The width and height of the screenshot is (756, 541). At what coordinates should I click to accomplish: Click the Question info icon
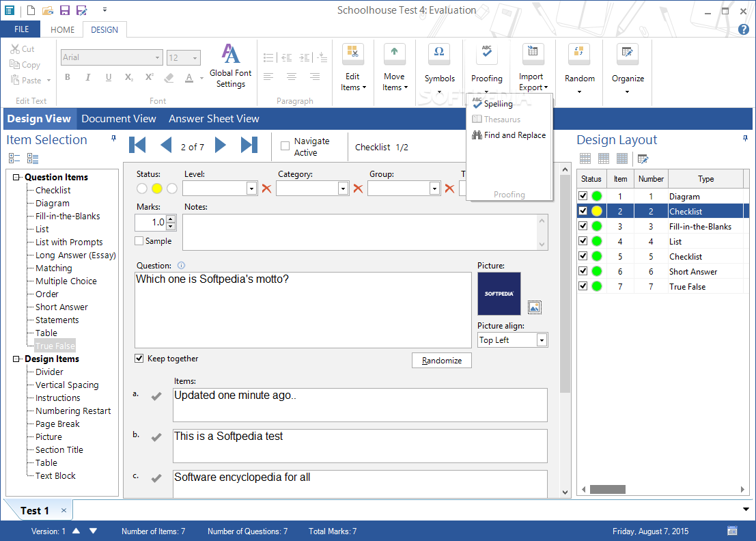point(181,265)
